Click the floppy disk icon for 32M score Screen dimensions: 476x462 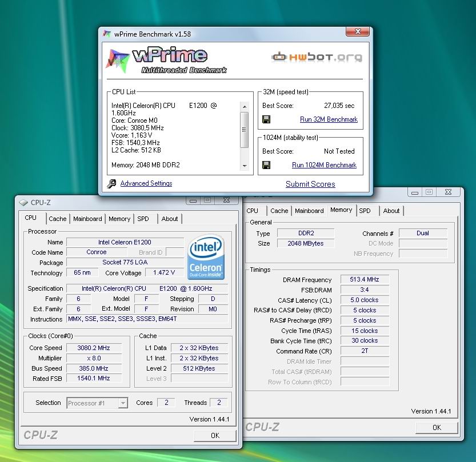pyautogui.click(x=266, y=119)
